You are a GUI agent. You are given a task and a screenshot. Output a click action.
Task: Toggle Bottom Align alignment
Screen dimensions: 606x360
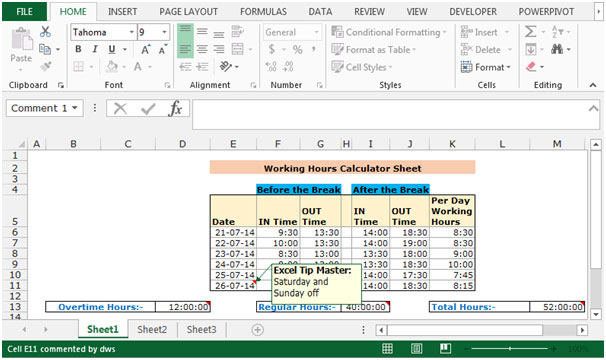[x=219, y=33]
